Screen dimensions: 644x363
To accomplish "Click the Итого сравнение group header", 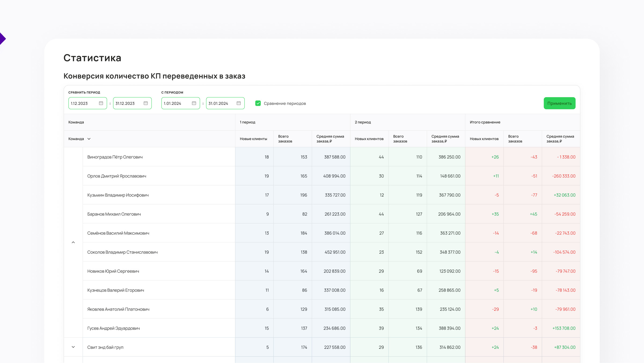I will point(485,122).
